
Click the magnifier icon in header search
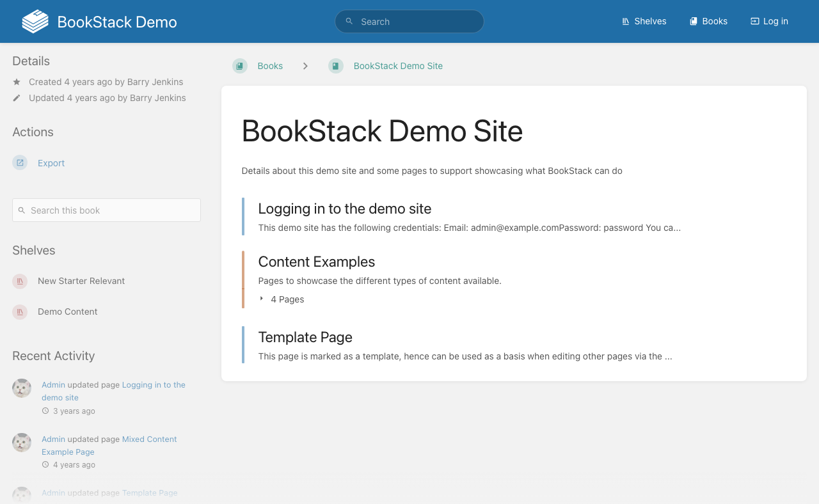click(349, 21)
